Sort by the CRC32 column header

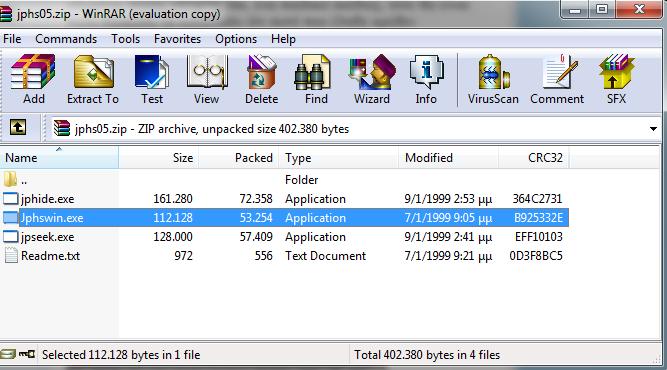pyautogui.click(x=534, y=158)
